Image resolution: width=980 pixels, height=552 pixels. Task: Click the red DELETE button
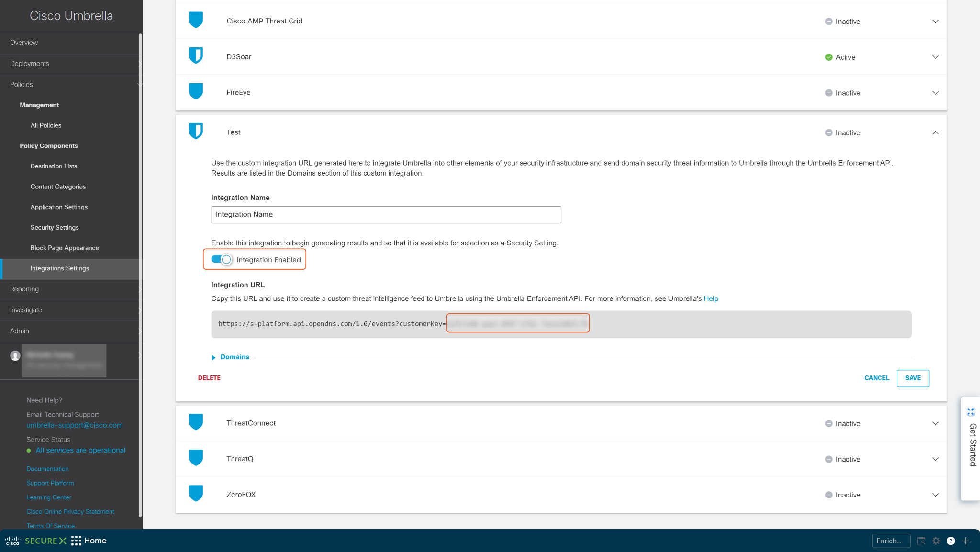(209, 378)
